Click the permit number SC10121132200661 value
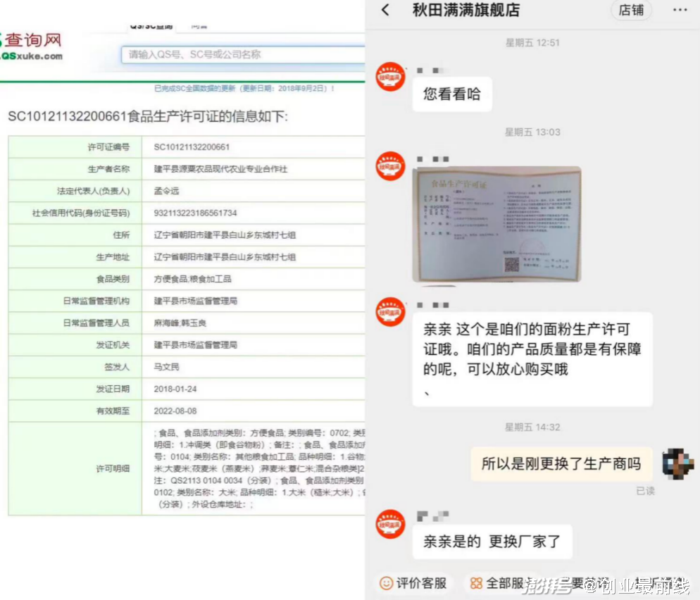The image size is (700, 600). (192, 147)
